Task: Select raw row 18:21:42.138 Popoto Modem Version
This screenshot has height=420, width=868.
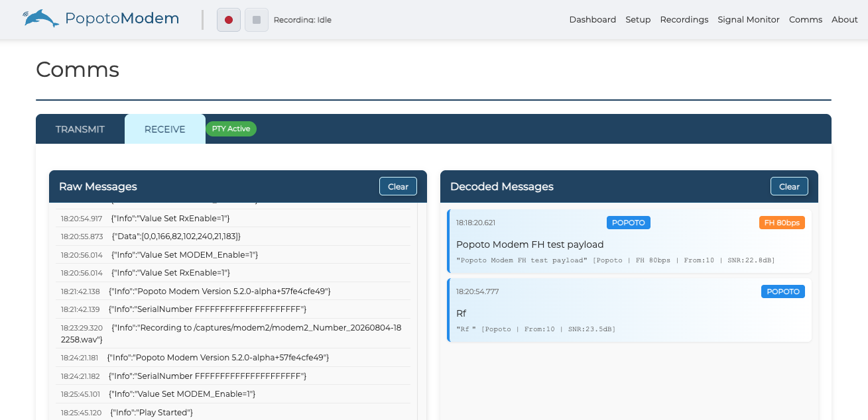Action: [233, 291]
